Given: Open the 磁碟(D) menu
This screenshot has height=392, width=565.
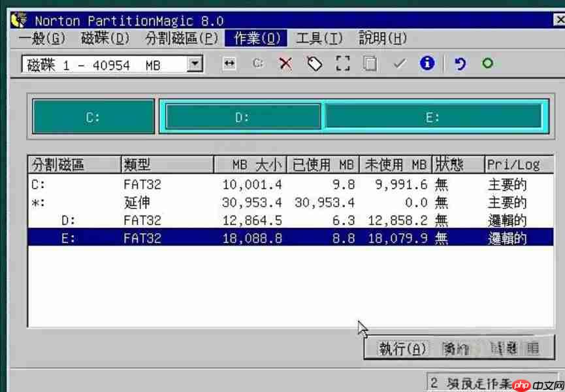Looking at the screenshot, I should point(98,38).
